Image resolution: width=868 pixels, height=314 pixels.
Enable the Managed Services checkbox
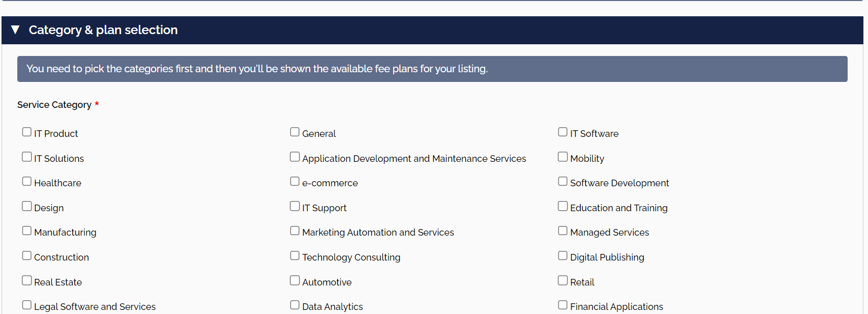[x=563, y=231]
